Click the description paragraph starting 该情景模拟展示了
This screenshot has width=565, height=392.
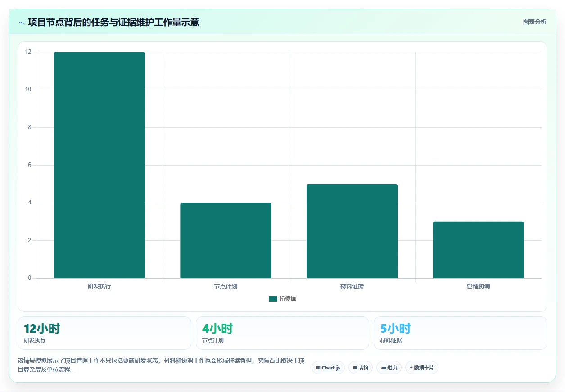[x=161, y=365]
